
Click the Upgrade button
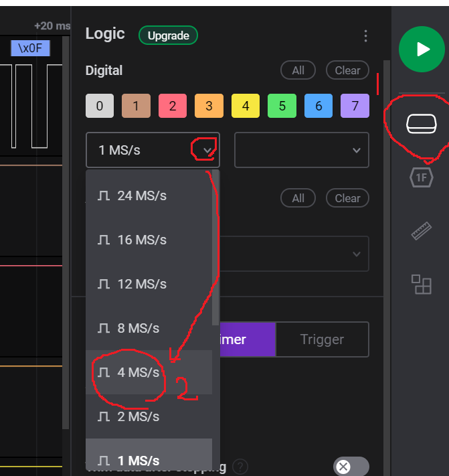point(169,35)
